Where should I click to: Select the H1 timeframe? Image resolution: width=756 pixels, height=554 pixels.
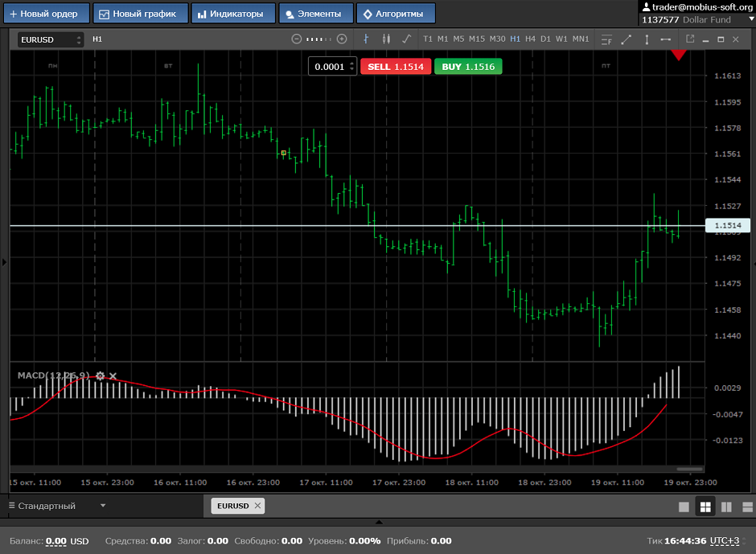pos(515,39)
